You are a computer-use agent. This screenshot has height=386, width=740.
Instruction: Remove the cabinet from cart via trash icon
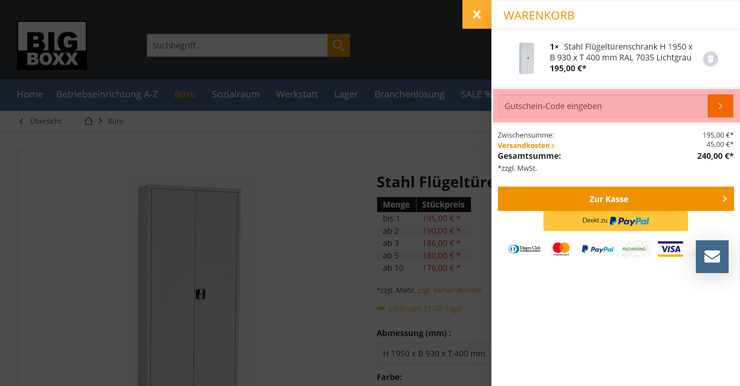(x=710, y=59)
